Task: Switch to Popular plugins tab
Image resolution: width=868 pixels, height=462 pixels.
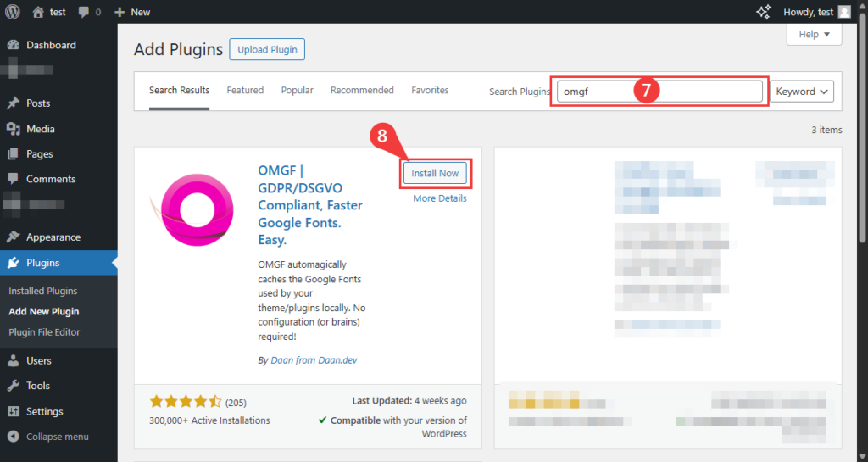Action: tap(298, 90)
